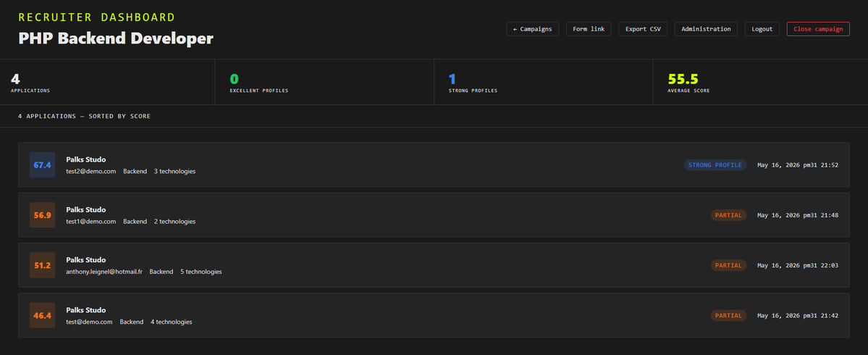Click 'Backend' in the test2@demo.com row

click(x=135, y=172)
